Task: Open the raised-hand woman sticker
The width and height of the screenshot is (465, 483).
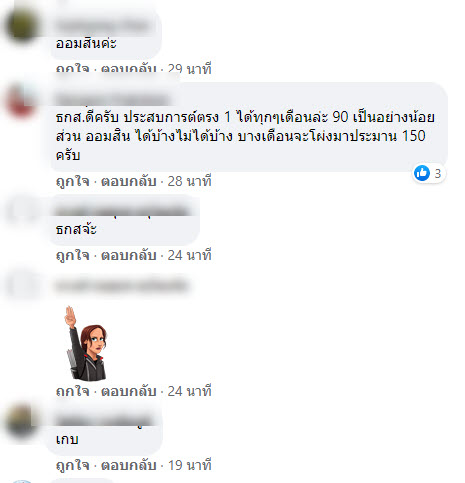Action: 86,343
